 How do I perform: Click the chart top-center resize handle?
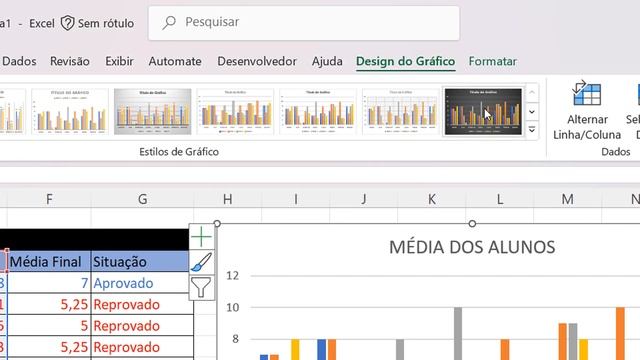[x=472, y=224]
